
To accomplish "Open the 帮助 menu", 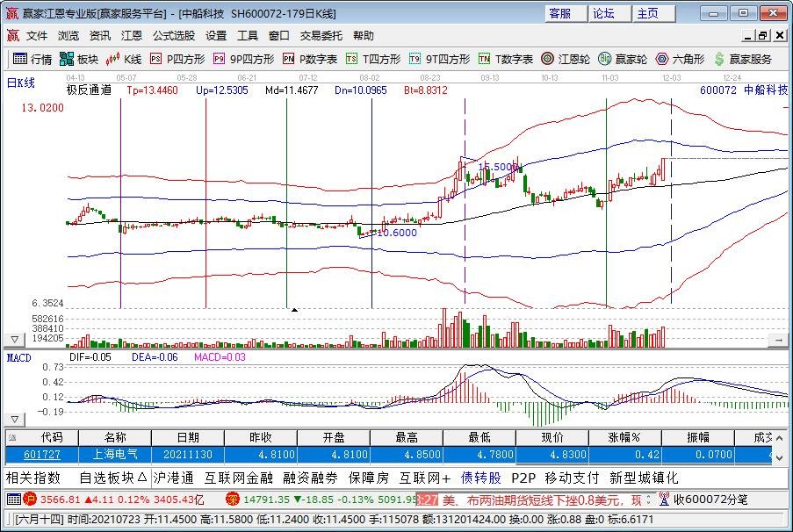I will [x=364, y=35].
